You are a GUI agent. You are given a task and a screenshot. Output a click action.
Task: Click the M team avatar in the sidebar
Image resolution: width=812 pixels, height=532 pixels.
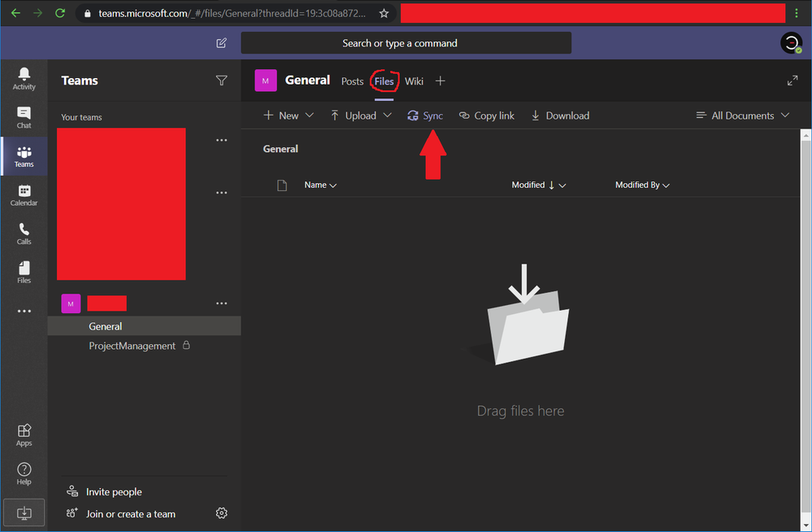[71, 303]
